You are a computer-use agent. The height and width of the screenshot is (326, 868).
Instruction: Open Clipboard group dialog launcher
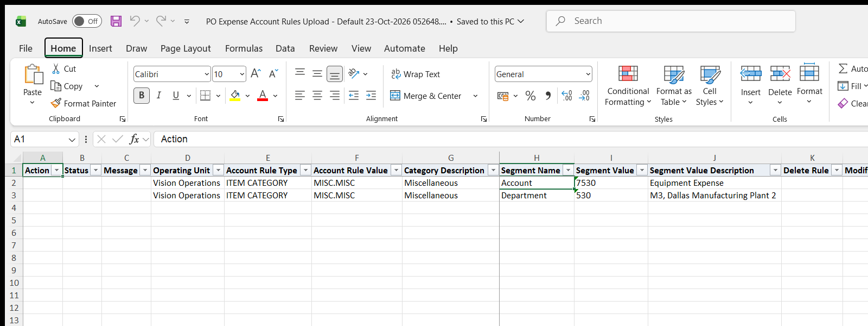pos(123,119)
